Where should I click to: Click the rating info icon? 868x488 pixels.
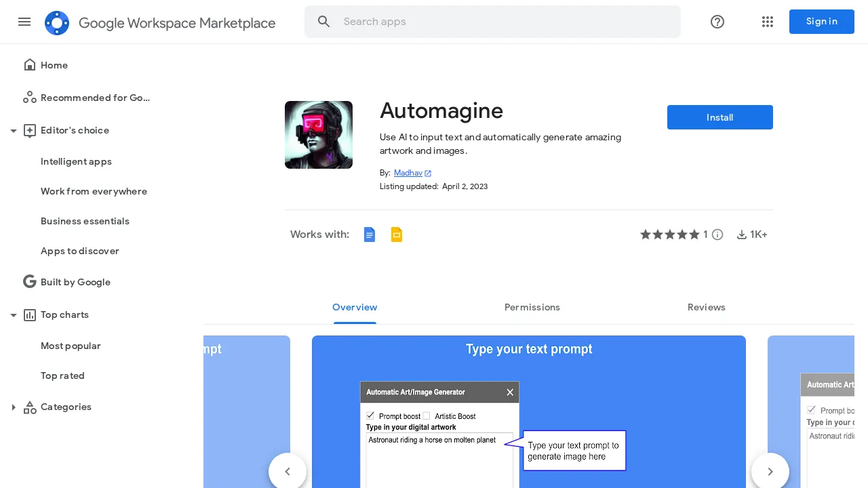click(x=717, y=235)
